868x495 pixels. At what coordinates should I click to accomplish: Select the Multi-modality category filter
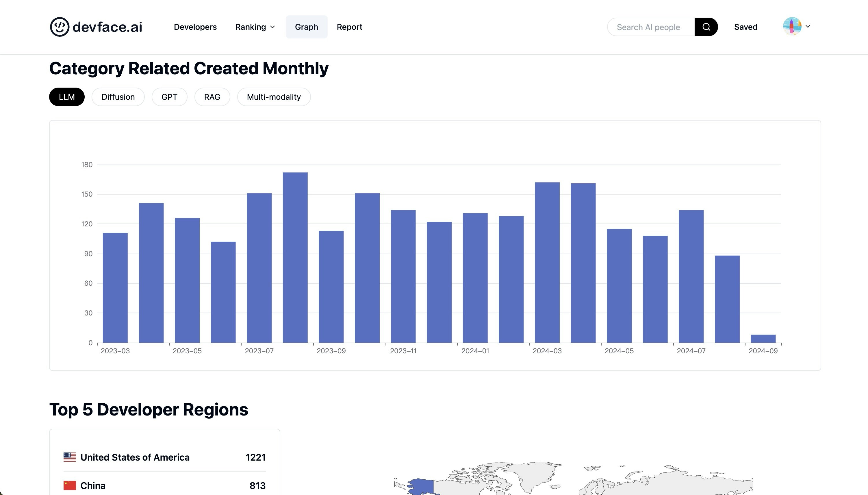pos(273,97)
